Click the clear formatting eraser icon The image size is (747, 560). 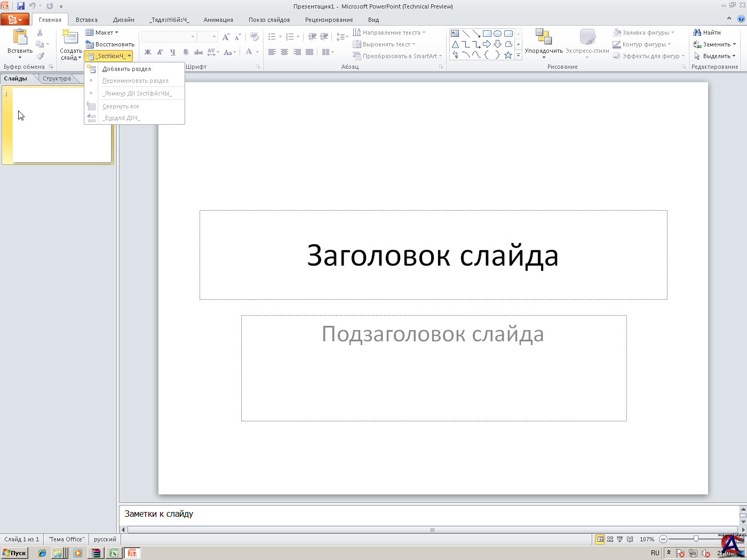coord(255,37)
